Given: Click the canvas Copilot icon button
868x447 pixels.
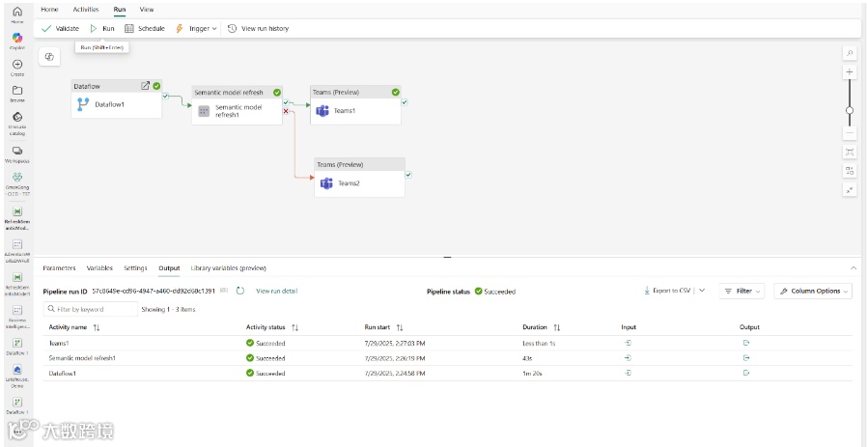Looking at the screenshot, I should coord(49,56).
